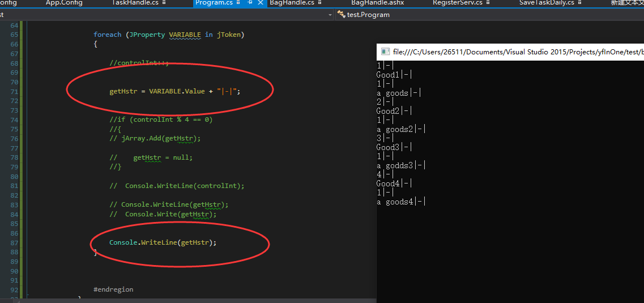Click the #endregion directive
This screenshot has width=644, height=303.
click(x=113, y=289)
